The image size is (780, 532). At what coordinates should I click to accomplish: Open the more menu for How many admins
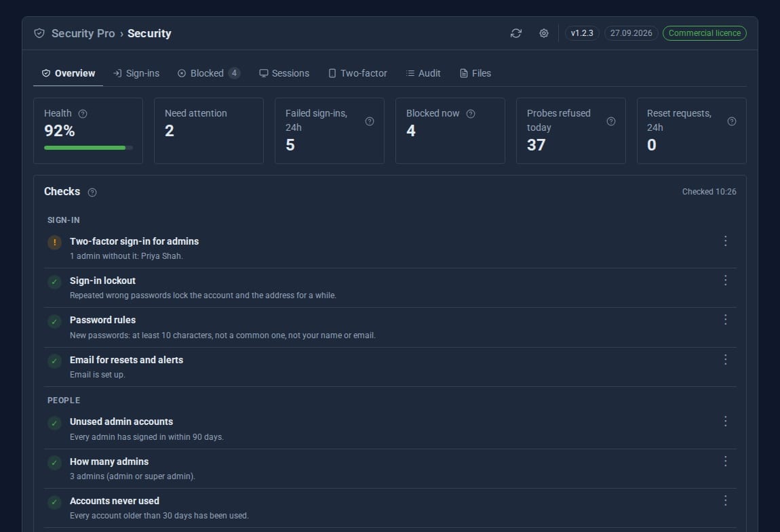[725, 462]
